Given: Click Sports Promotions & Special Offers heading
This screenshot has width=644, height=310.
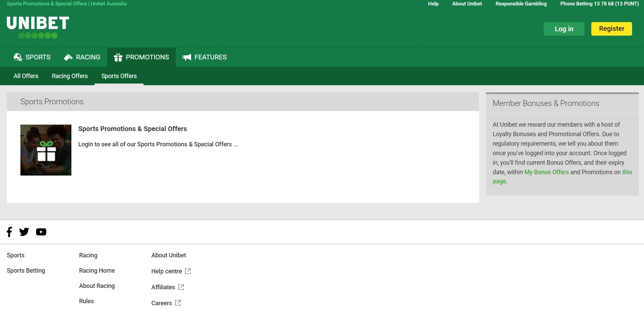Looking at the screenshot, I should (132, 129).
